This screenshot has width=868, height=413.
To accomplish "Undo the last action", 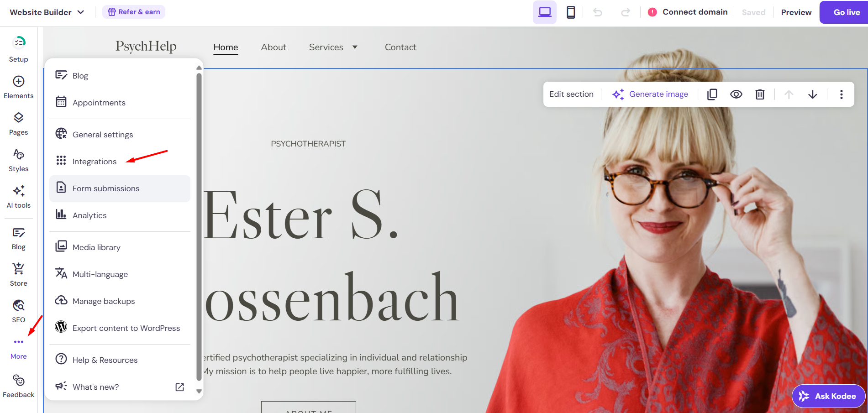I will point(597,12).
